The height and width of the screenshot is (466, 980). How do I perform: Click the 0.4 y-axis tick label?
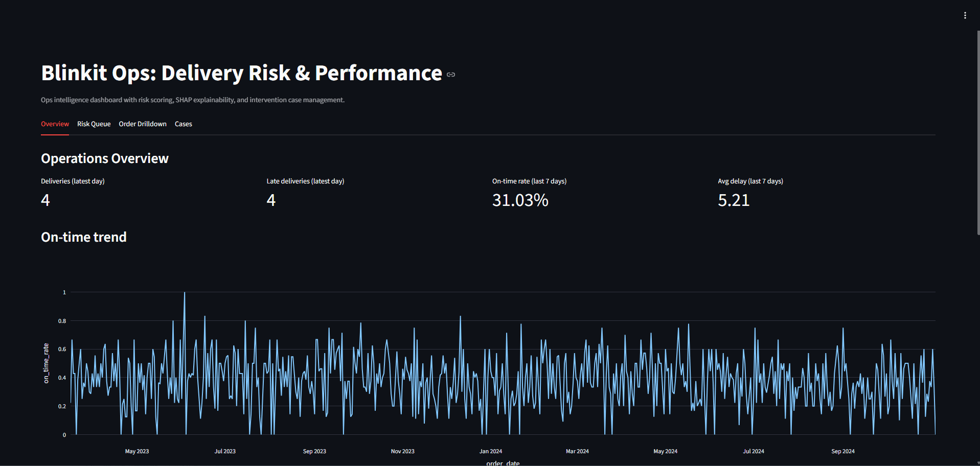[x=62, y=378]
